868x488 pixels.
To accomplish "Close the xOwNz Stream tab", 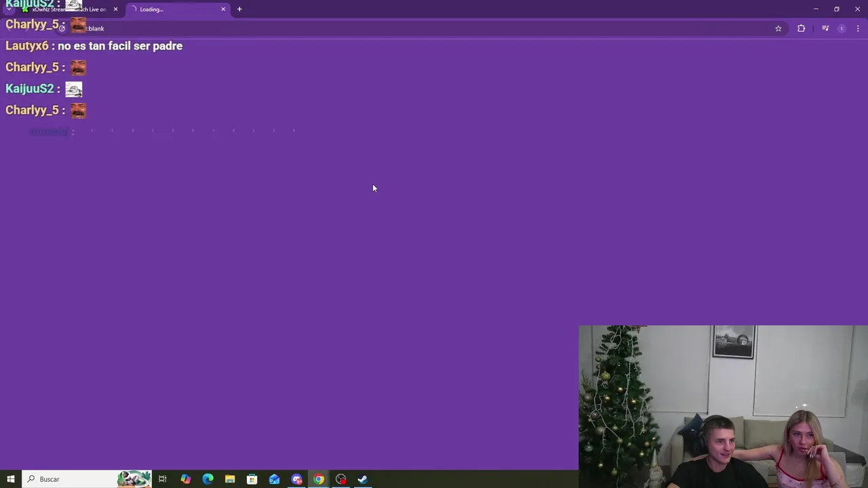I will pyautogui.click(x=115, y=9).
